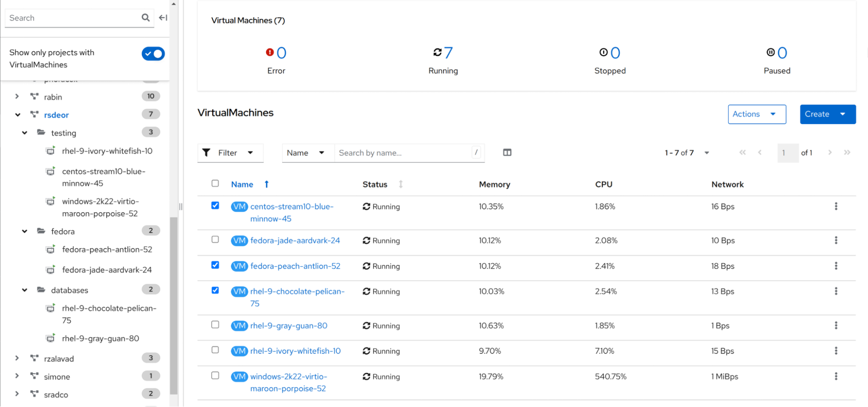Click the Error status icon above the count
868x407 pixels.
click(x=269, y=52)
